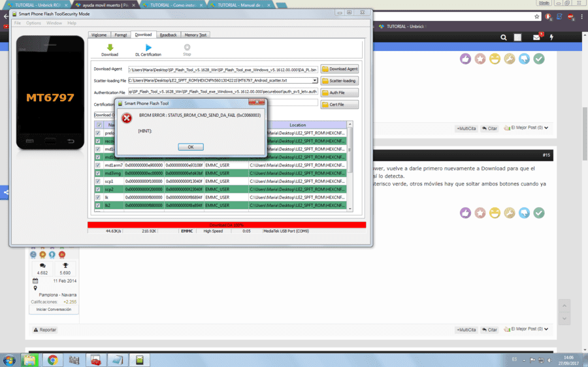
Task: Click the green Download arrow icon
Action: (x=110, y=48)
